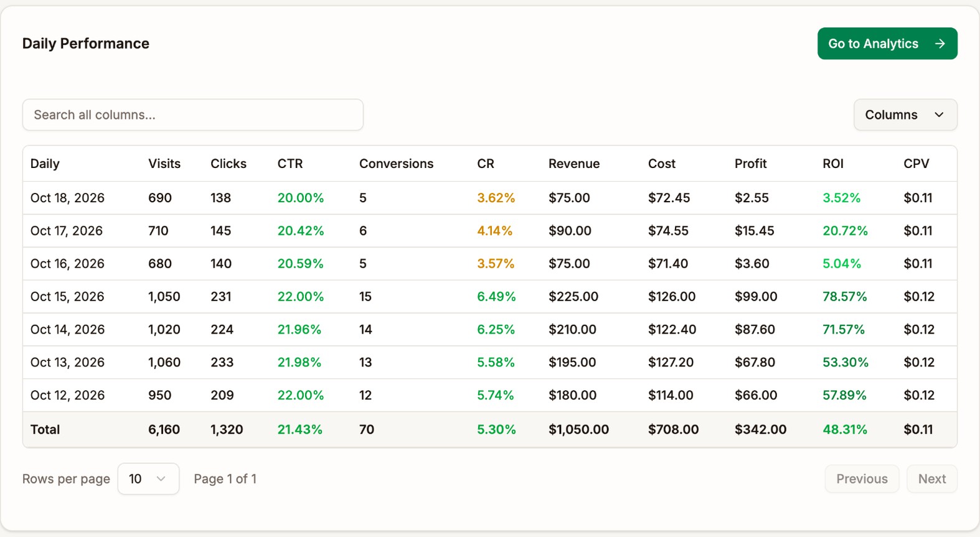Click the $225.00 revenue cell
980x537 pixels.
(x=573, y=297)
